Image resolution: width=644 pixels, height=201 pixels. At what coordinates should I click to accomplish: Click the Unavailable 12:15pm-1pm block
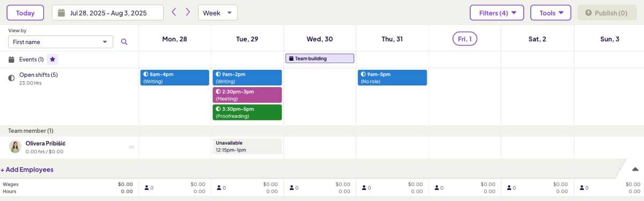coord(247,146)
